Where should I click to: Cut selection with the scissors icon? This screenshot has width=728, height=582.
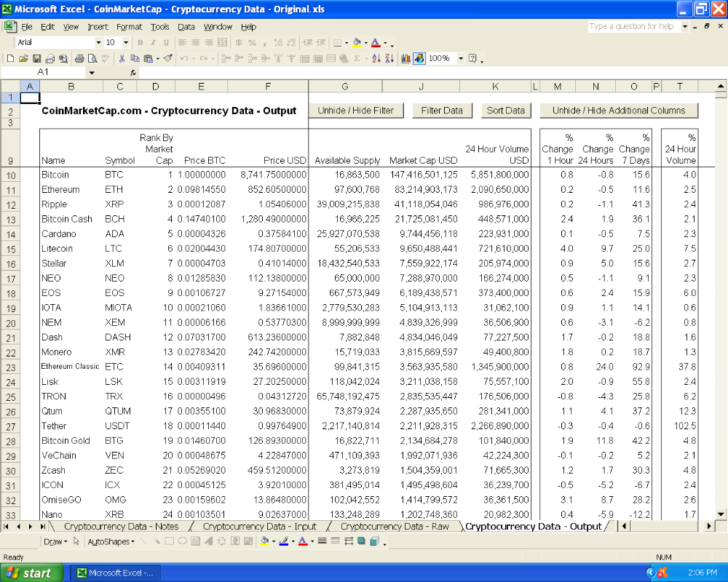pos(122,58)
